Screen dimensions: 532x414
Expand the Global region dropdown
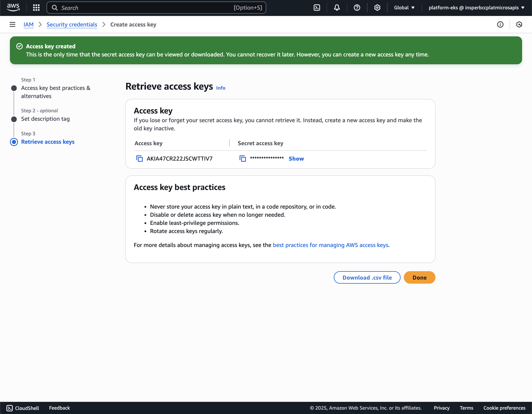(x=404, y=8)
